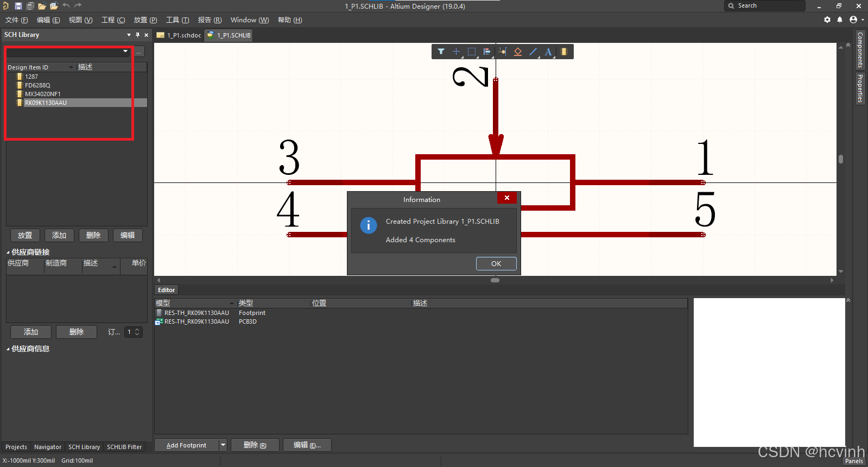Viewport: 868px width, 467px height.
Task: Collapse the preview pane chevron
Action: click(848, 300)
